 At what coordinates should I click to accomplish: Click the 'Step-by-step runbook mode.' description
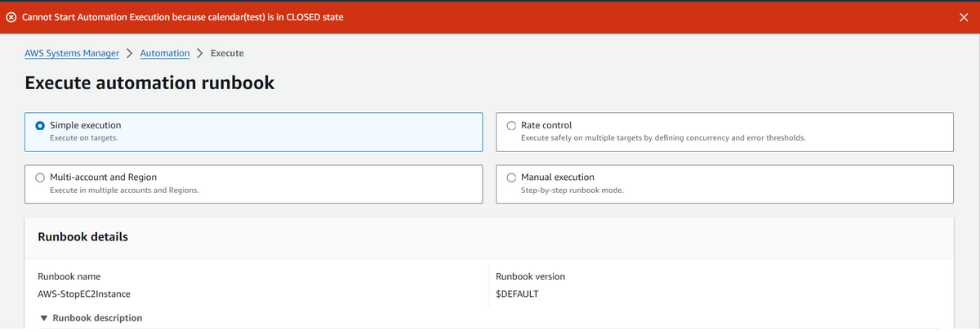[x=572, y=190]
